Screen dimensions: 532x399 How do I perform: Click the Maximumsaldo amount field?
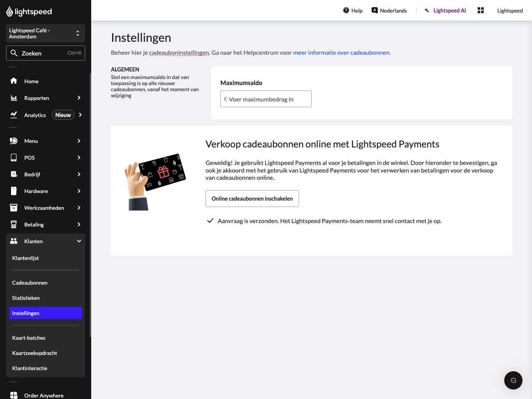coord(266,99)
